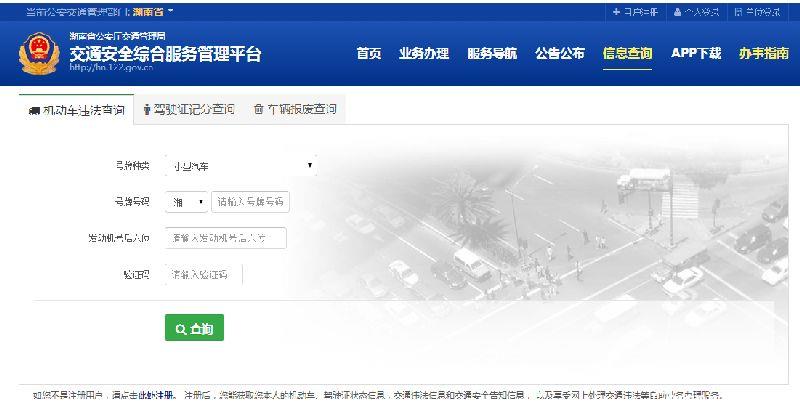The width and height of the screenshot is (800, 412).
Task: Click the license plate number input field
Action: (251, 202)
